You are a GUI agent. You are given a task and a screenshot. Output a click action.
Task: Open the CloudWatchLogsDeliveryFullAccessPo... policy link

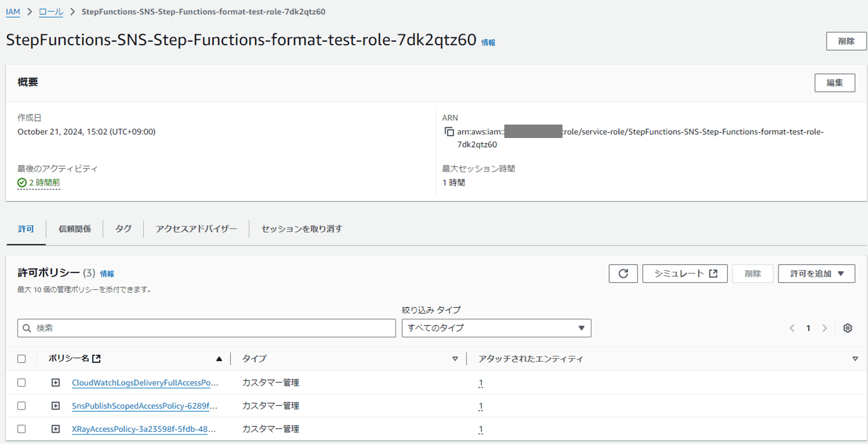pos(145,383)
